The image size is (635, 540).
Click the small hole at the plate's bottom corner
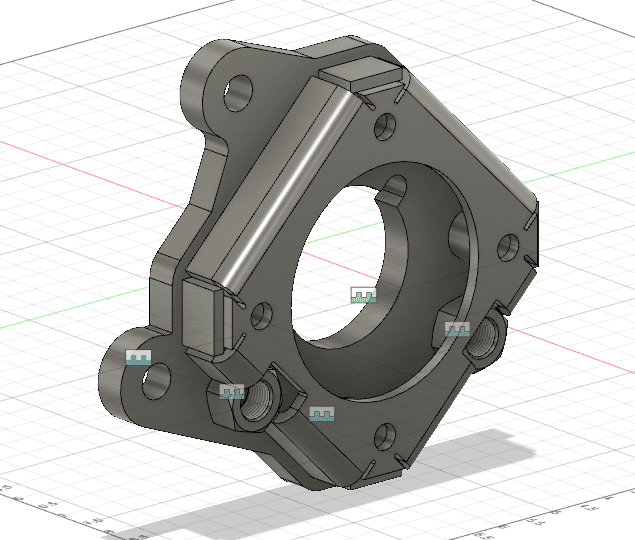pyautogui.click(x=385, y=436)
